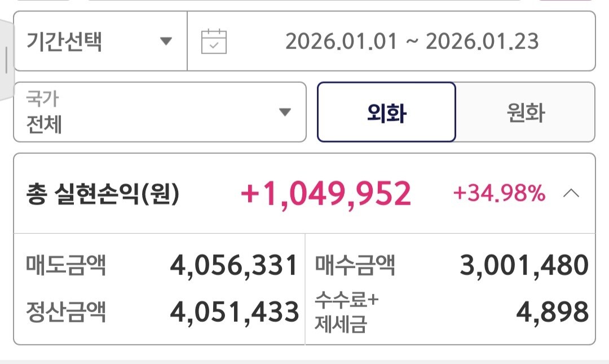Screen dimensions: 609x364
Task: Switch to the 외화 currency option
Action: [x=386, y=112]
